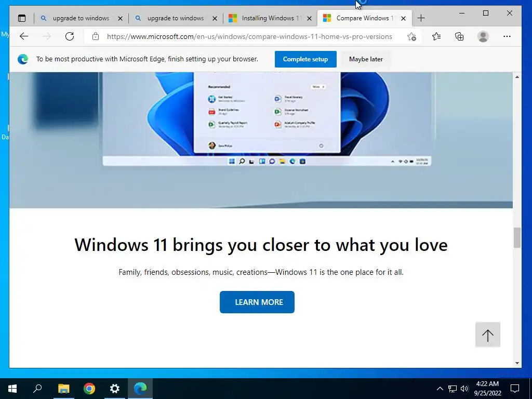Open taskbar Search
This screenshot has height=399, width=532.
coord(37,389)
